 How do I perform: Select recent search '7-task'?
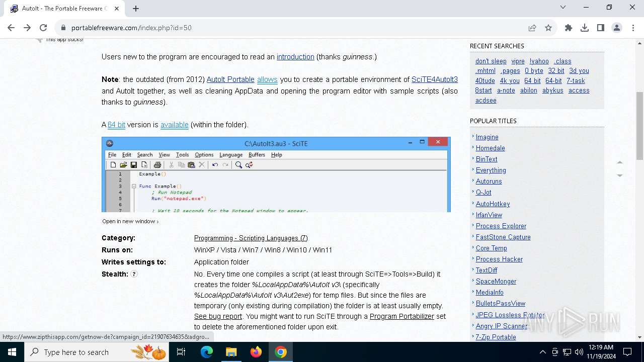(x=576, y=81)
